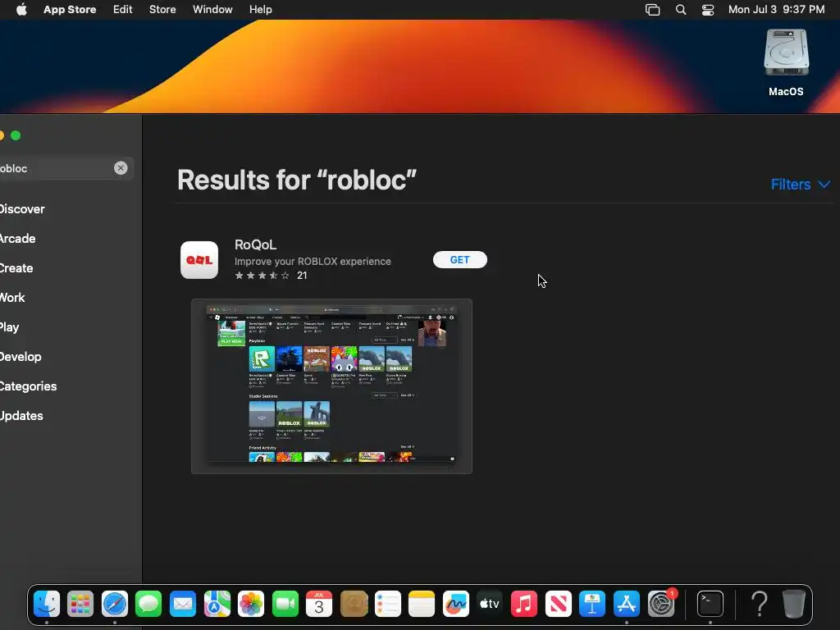
Task: Go to Discover in the sidebar
Action: click(22, 209)
